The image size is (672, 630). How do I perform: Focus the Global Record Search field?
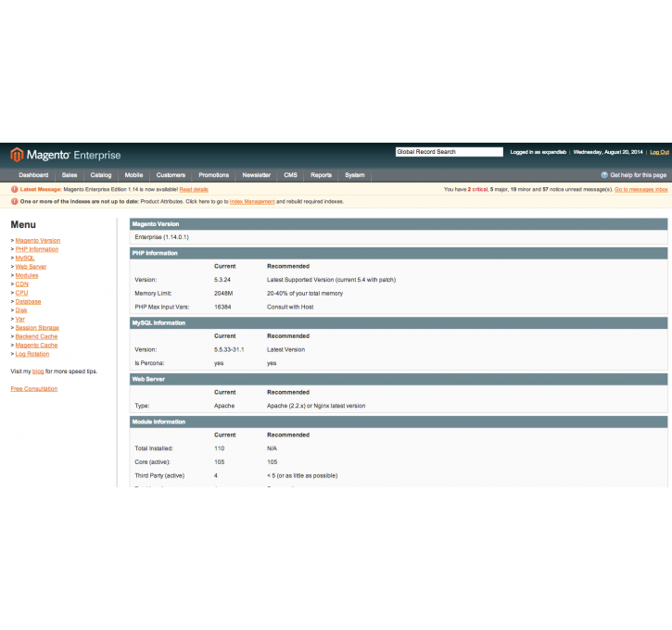pyautogui.click(x=450, y=152)
